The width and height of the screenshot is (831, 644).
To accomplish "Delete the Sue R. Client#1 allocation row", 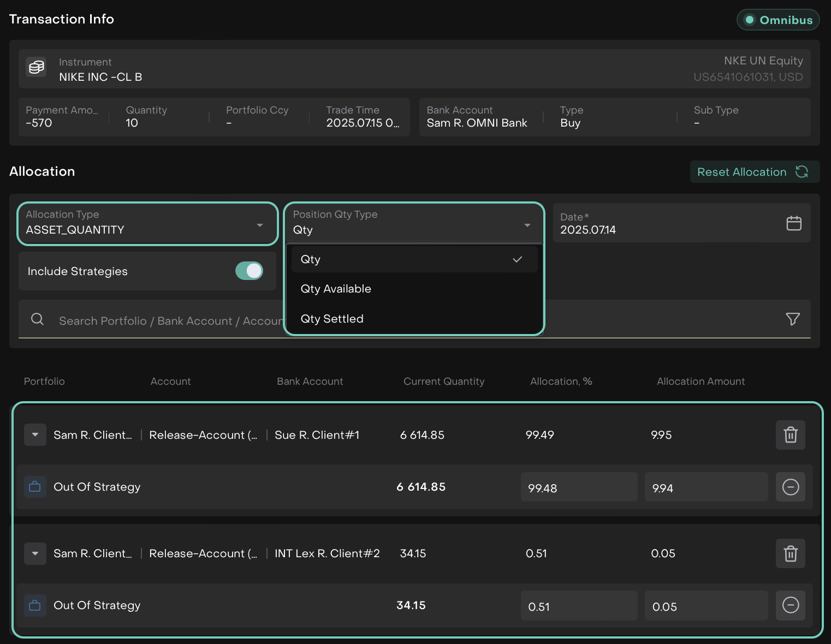I will 790,435.
